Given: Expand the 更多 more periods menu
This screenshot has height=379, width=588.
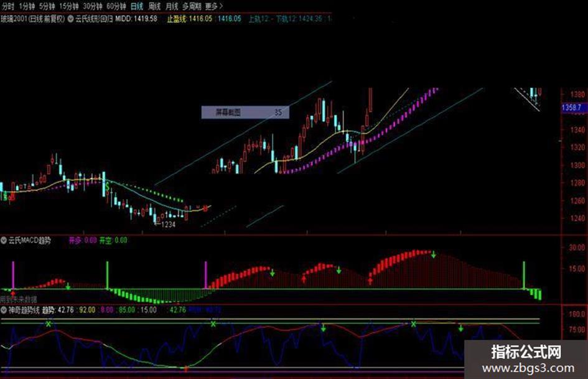Looking at the screenshot, I should click(214, 6).
